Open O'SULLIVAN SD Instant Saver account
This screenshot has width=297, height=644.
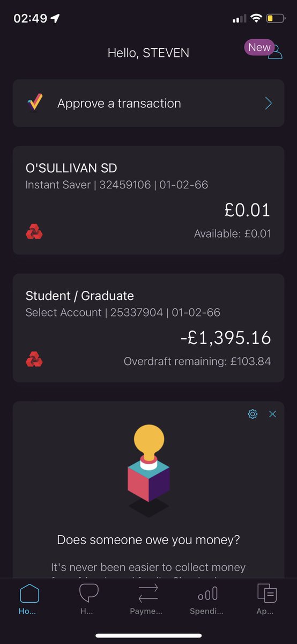[x=148, y=200]
